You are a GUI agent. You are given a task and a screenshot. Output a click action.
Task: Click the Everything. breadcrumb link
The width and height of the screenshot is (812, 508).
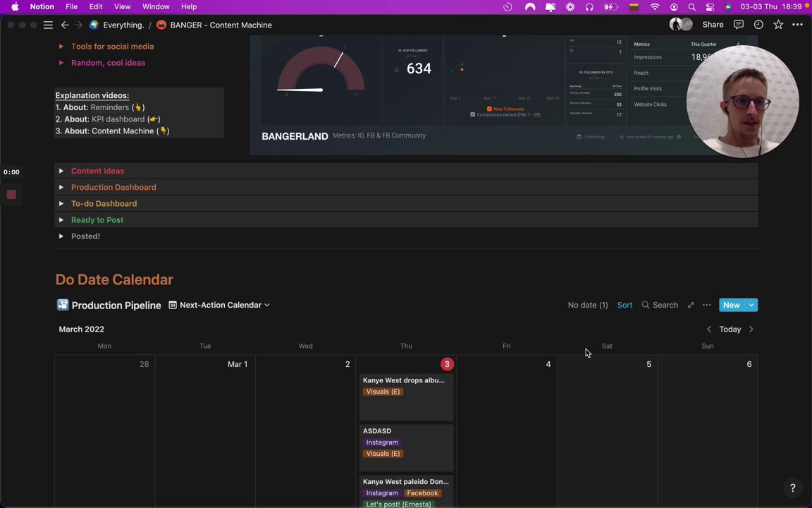coord(117,25)
